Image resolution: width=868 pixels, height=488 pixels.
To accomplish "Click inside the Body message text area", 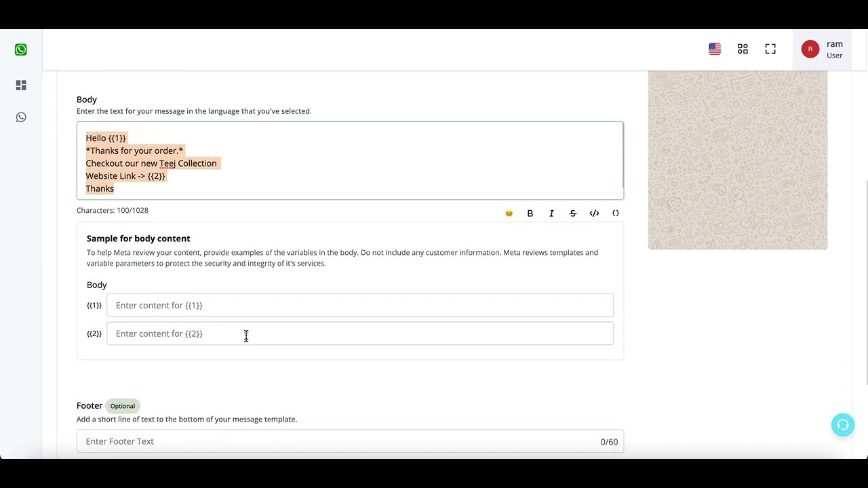I will (350, 161).
